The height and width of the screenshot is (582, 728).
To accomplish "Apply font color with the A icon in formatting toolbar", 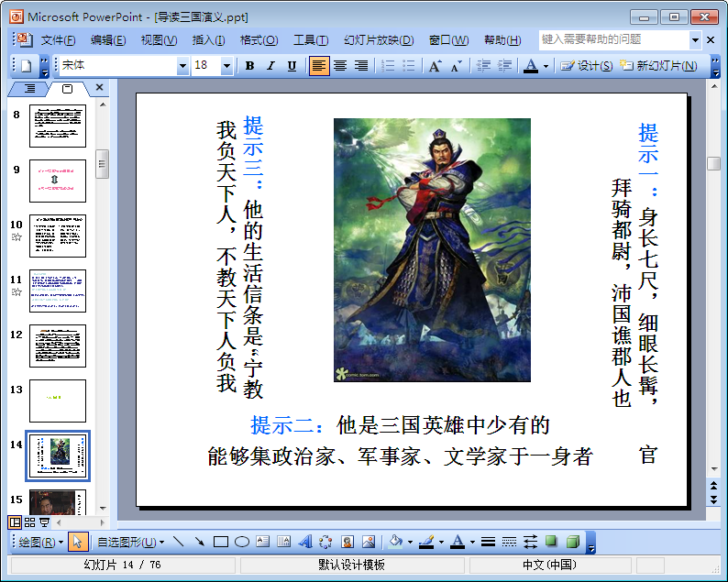I will click(531, 66).
